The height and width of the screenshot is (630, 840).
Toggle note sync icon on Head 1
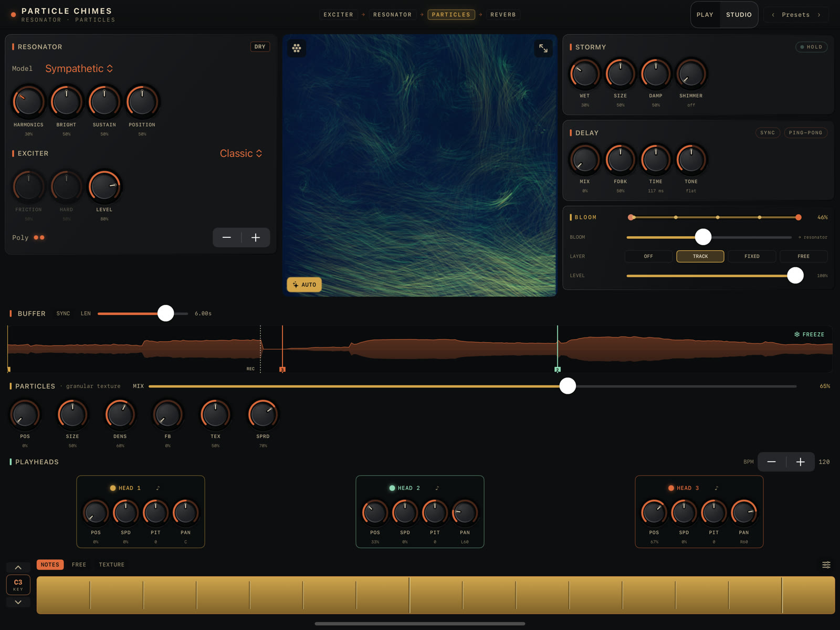click(158, 488)
